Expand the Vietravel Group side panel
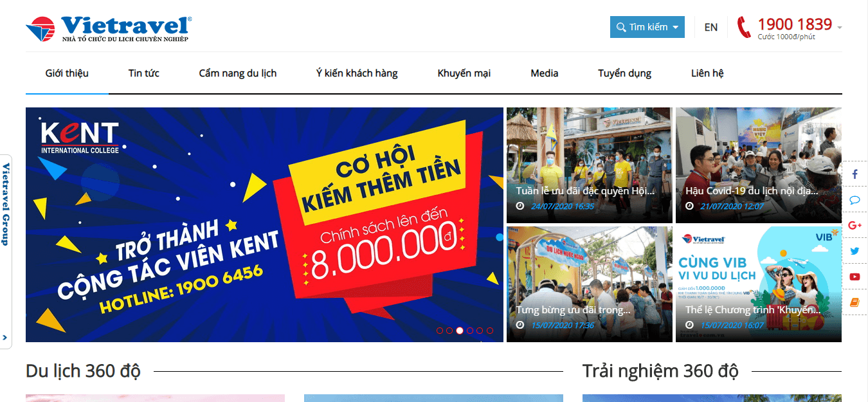Screen dimensions: 868x402 pyautogui.click(x=5, y=337)
